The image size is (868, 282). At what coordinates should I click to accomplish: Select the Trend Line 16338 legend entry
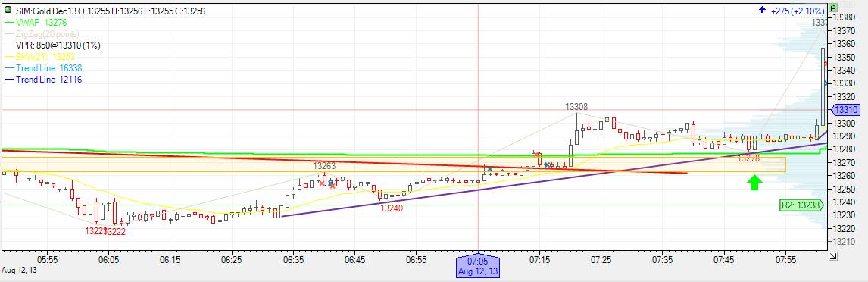pos(43,68)
